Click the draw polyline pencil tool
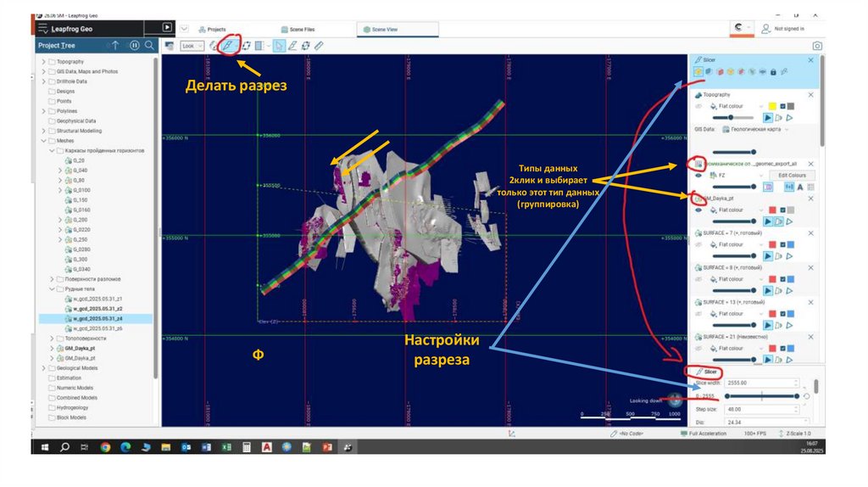Image resolution: width=868 pixels, height=487 pixels. (x=292, y=46)
